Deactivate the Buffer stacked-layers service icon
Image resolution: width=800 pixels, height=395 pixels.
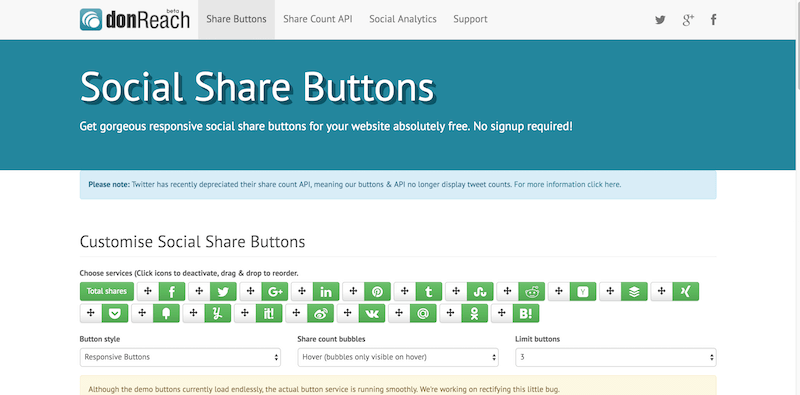[635, 291]
